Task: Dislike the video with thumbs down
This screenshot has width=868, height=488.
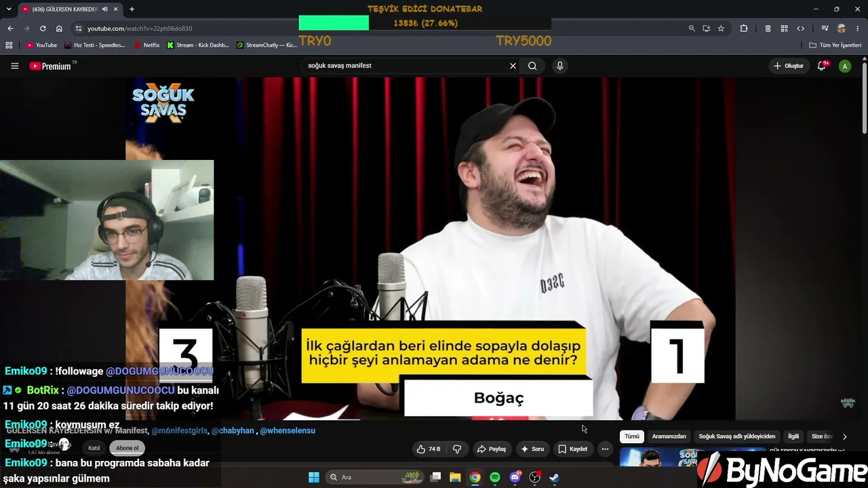Action: point(457,449)
